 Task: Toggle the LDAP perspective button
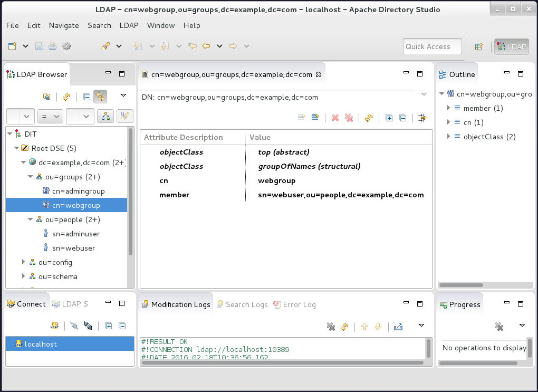tap(511, 46)
